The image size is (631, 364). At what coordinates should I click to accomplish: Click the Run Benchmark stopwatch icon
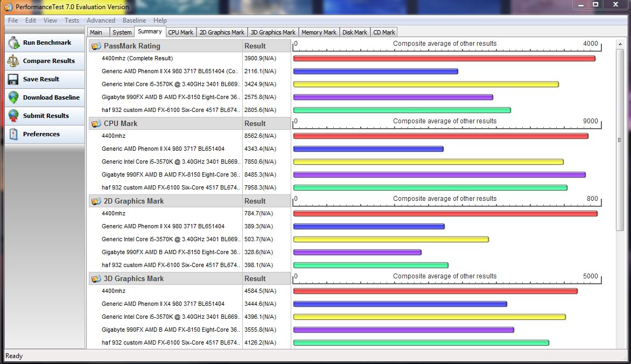[x=13, y=43]
